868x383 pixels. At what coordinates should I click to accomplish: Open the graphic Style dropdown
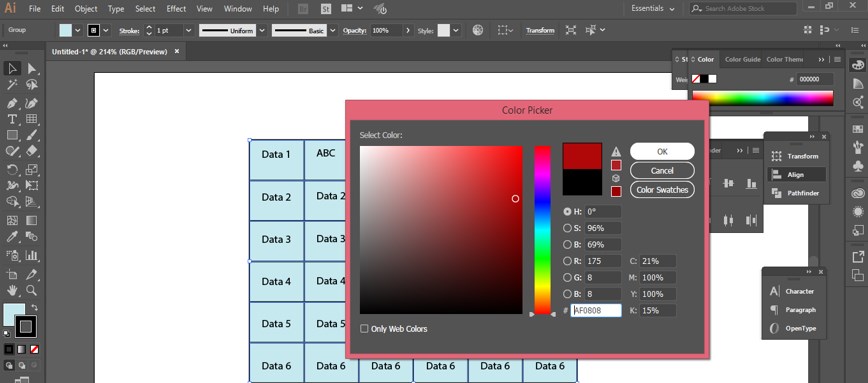click(456, 30)
